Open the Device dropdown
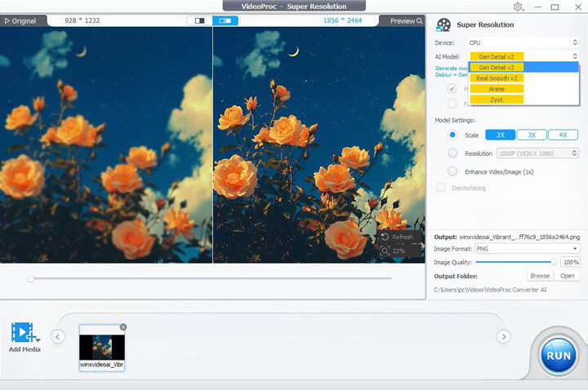588x390 pixels. [x=523, y=42]
